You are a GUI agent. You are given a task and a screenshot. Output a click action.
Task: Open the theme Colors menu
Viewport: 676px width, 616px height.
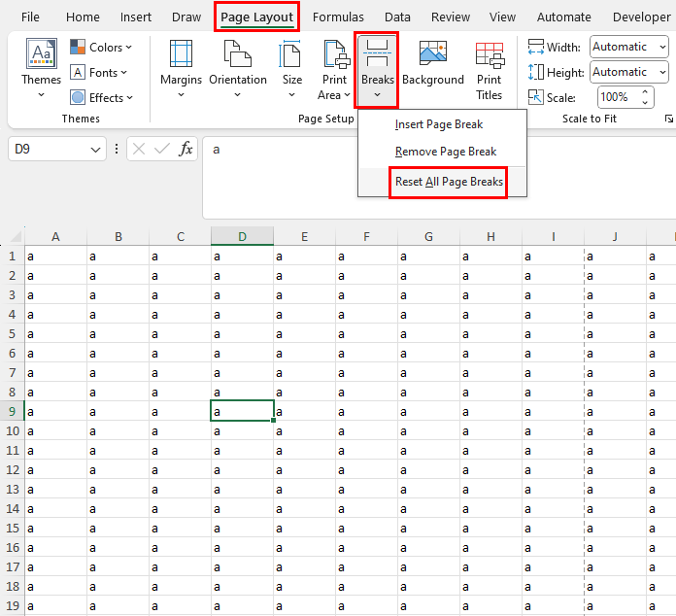[101, 47]
